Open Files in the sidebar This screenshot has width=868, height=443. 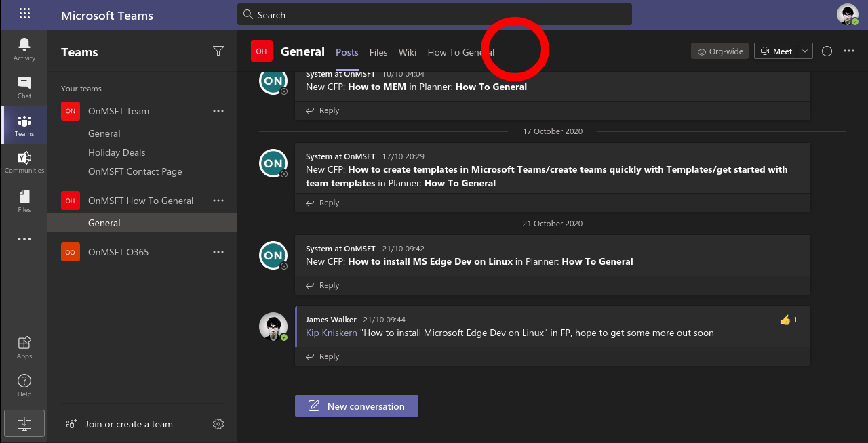(24, 201)
